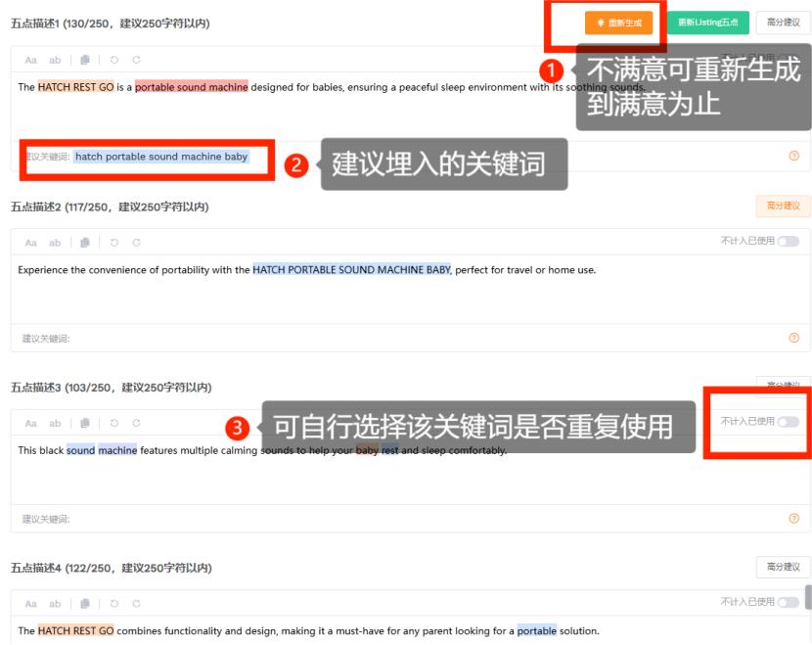The height and width of the screenshot is (645, 812).
Task: Click highlighted 'HATCH PORTABLE SOUND MACHINE BABY' text
Action: [351, 269]
